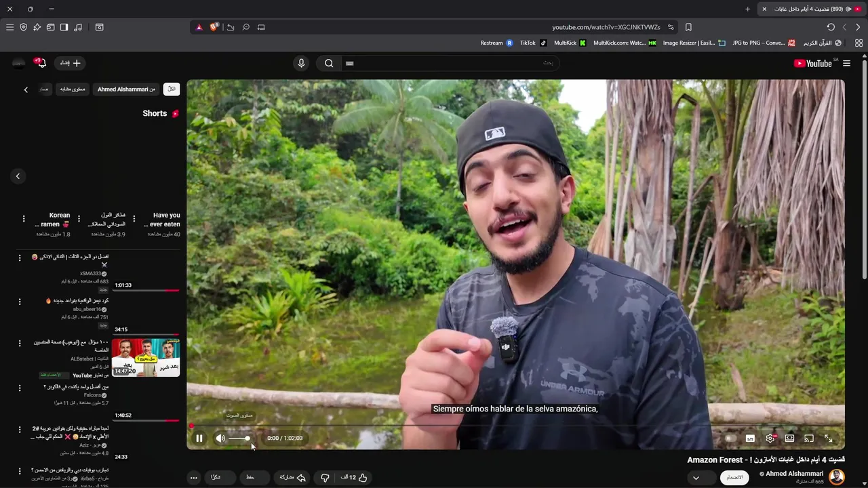Open the browser hamburger main menu
The image size is (868, 488).
(x=9, y=27)
